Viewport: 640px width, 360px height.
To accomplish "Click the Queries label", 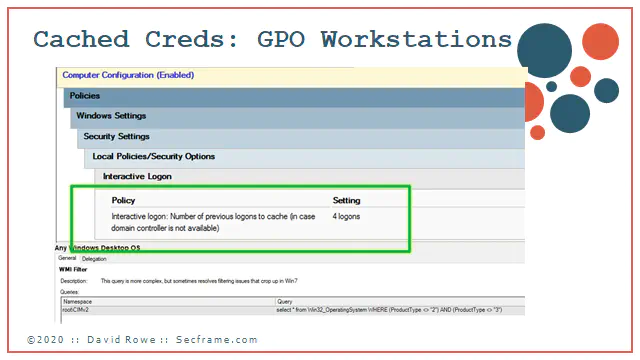I will click(69, 292).
